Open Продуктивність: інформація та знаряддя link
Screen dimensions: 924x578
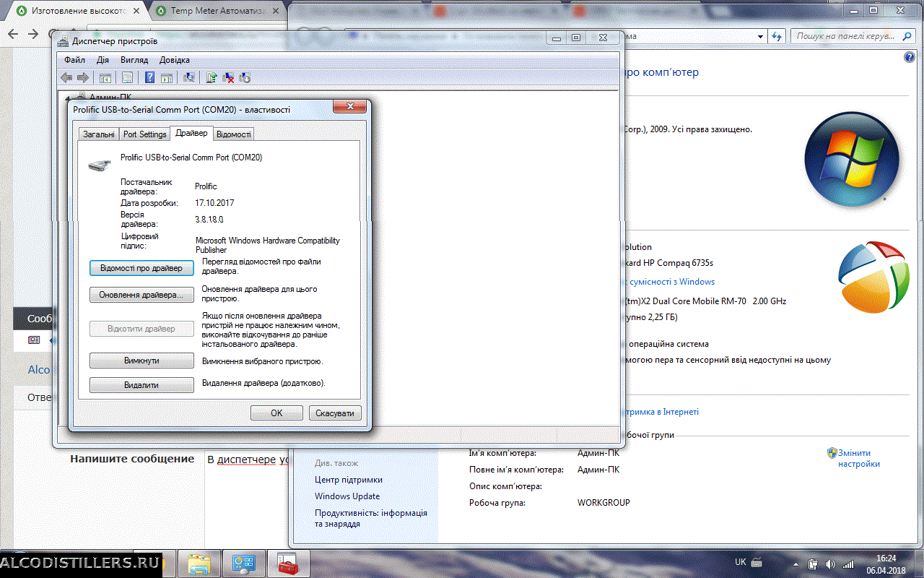[x=371, y=518]
